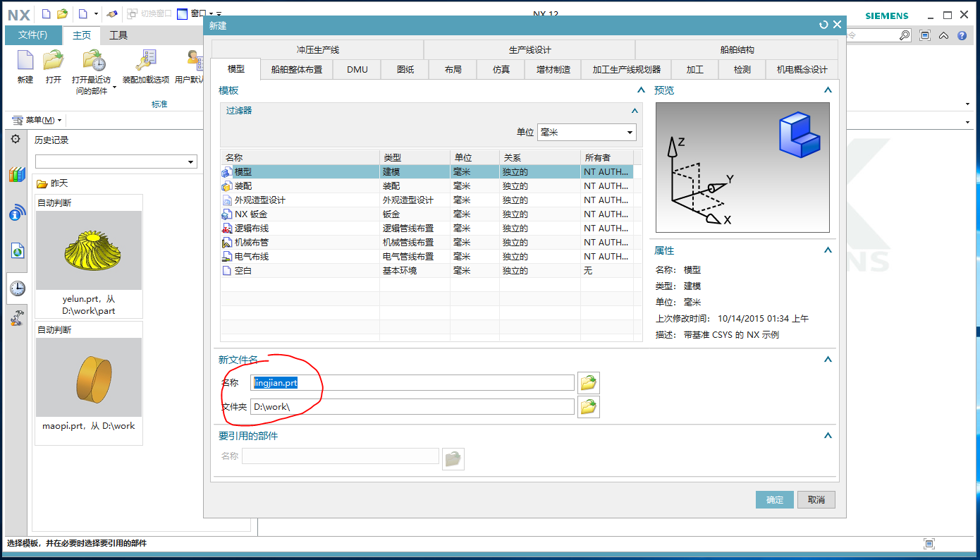Viewport: 980px width, 560px height.
Task: Open the library books tab in the resource bar
Action: point(17,175)
